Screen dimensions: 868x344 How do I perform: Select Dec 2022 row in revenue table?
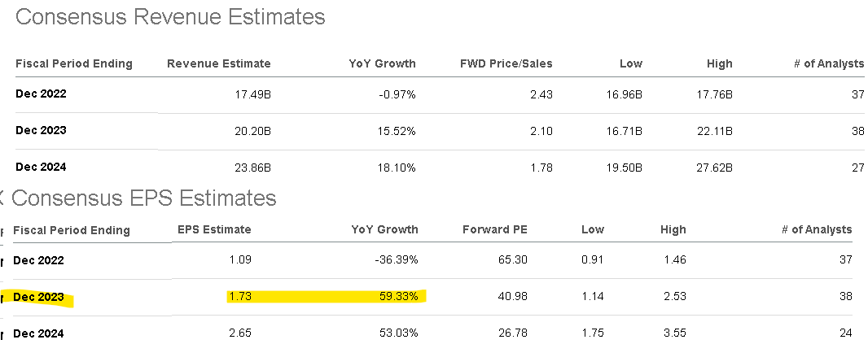coord(41,94)
